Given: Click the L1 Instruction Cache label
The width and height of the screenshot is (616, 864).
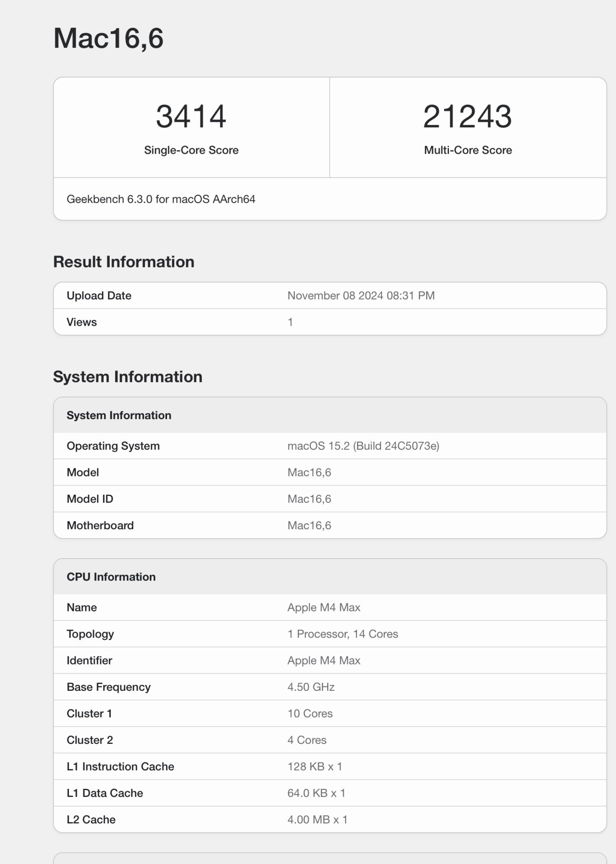Looking at the screenshot, I should pos(120,766).
